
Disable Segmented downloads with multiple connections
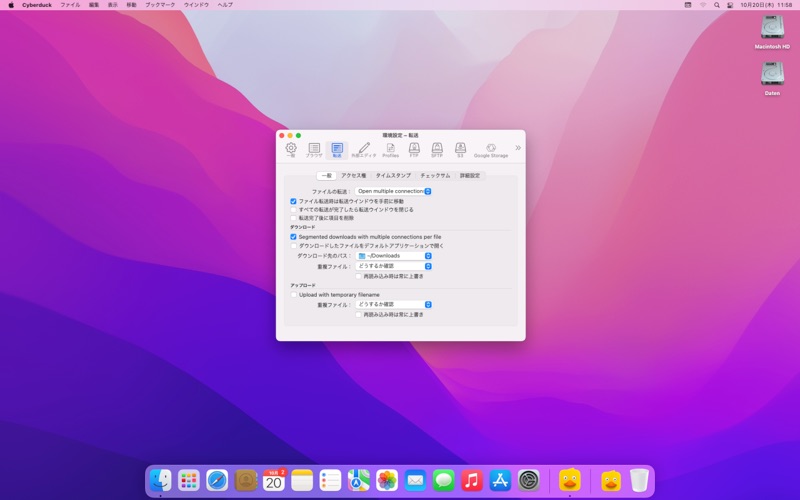click(293, 237)
